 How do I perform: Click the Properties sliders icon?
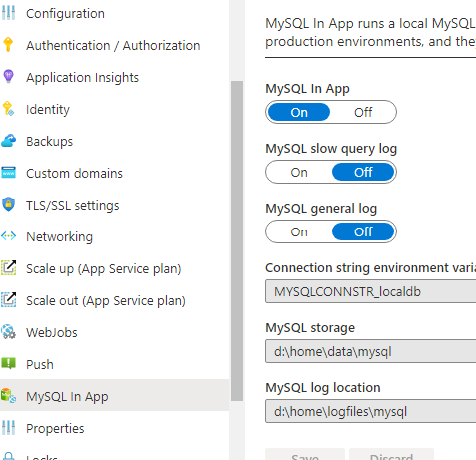click(x=8, y=428)
